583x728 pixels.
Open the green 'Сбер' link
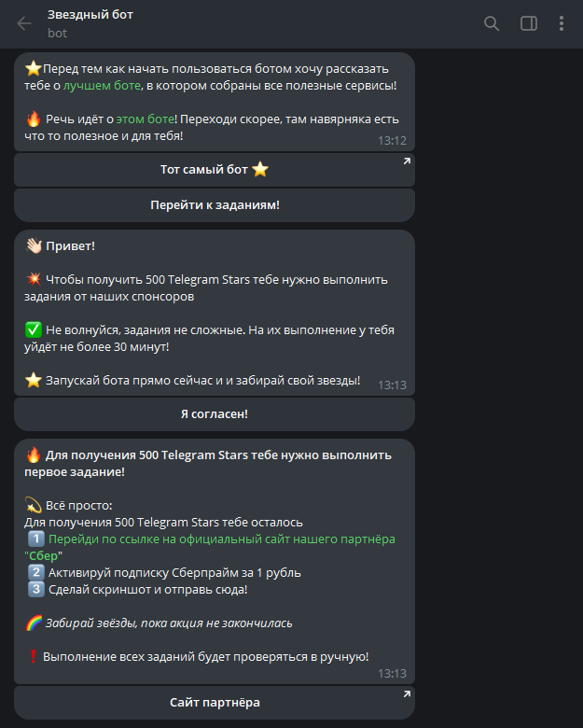tap(43, 555)
